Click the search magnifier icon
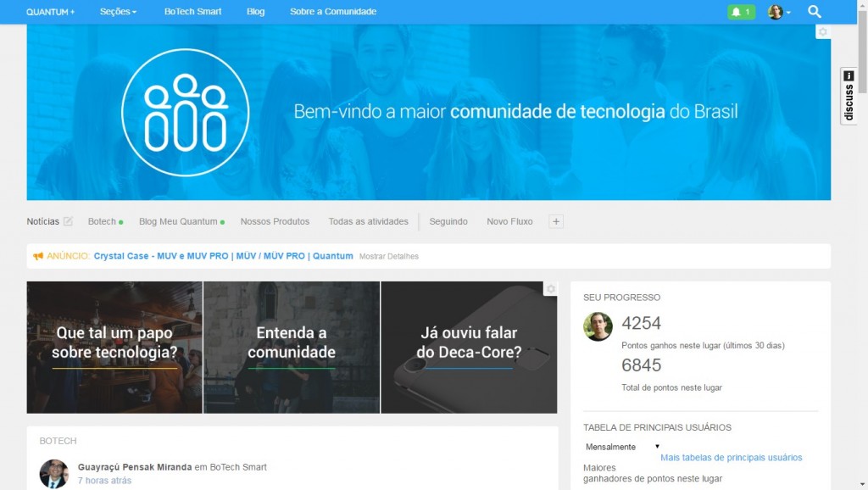Screen dimensions: 868x490 pos(815,12)
